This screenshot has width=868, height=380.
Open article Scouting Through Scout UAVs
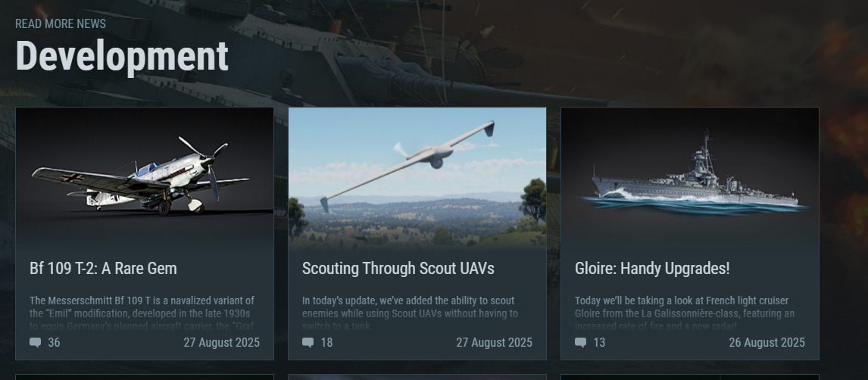tap(398, 269)
